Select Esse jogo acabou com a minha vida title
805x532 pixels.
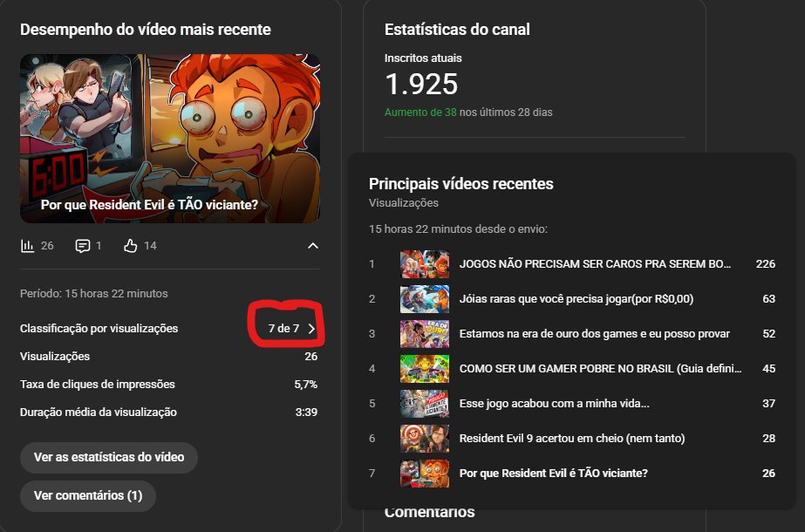[554, 404]
